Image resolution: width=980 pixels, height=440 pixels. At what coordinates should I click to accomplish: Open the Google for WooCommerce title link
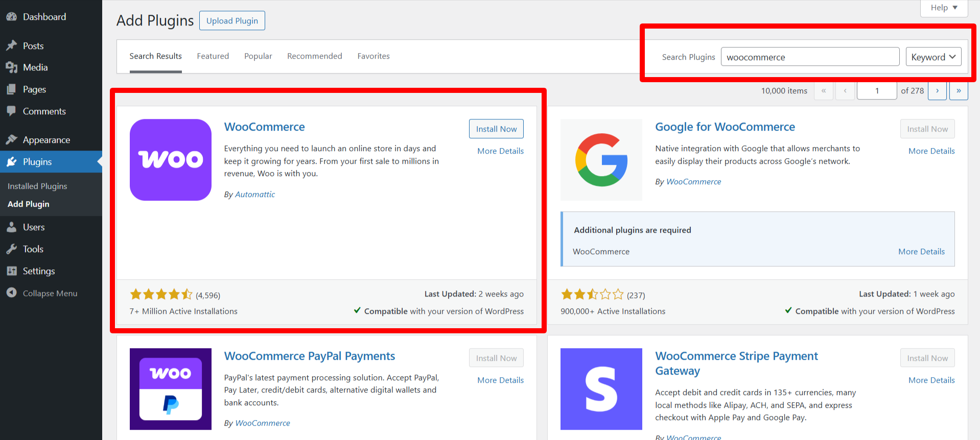click(x=725, y=127)
